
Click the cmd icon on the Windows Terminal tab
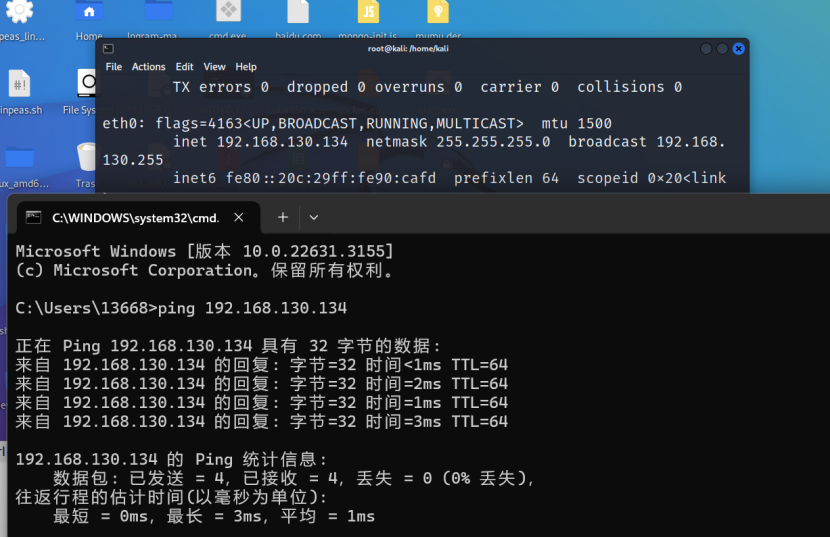tap(33, 218)
